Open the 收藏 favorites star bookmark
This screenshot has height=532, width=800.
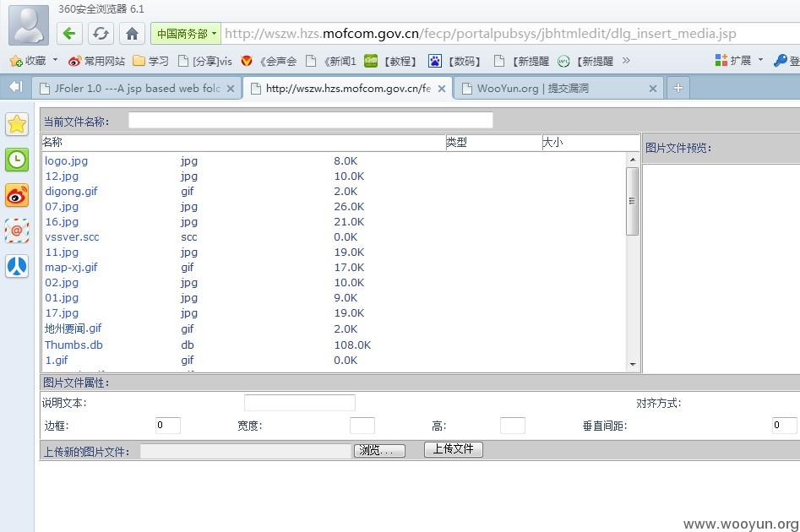coord(28,61)
